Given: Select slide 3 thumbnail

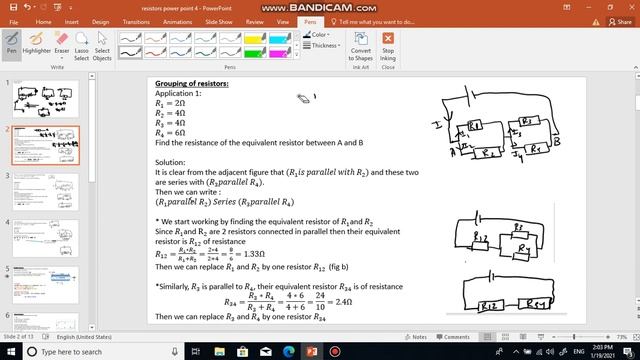Looking at the screenshot, I should (45, 192).
